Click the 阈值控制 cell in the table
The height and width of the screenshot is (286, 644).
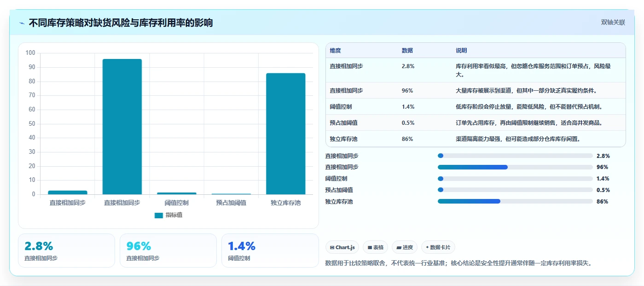click(341, 107)
